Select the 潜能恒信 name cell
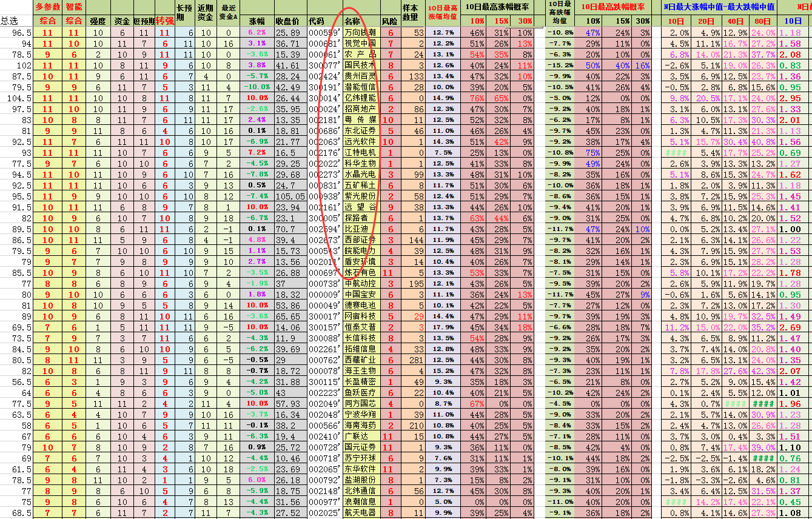The width and height of the screenshot is (812, 519). [361, 87]
